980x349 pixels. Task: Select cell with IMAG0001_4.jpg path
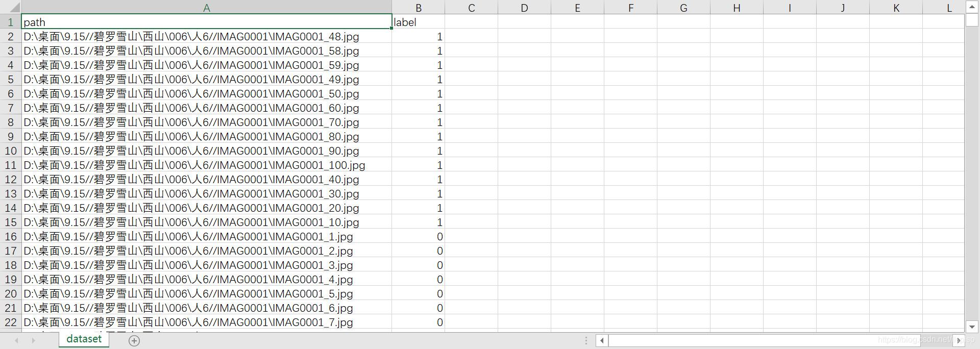point(207,279)
